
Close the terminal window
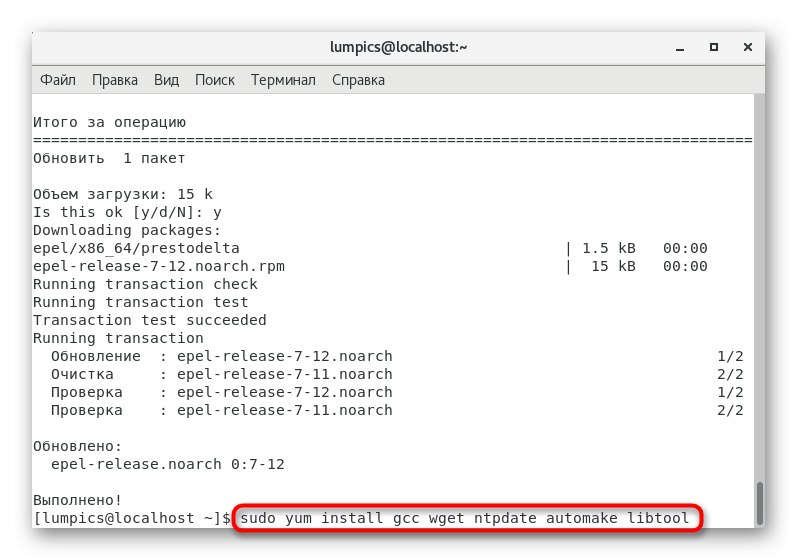pyautogui.click(x=748, y=47)
